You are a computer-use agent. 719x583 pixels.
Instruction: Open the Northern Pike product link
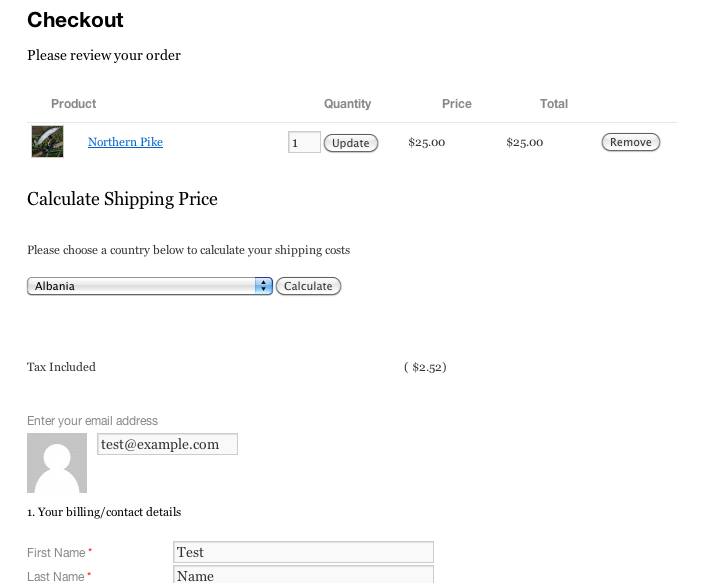pyautogui.click(x=125, y=142)
